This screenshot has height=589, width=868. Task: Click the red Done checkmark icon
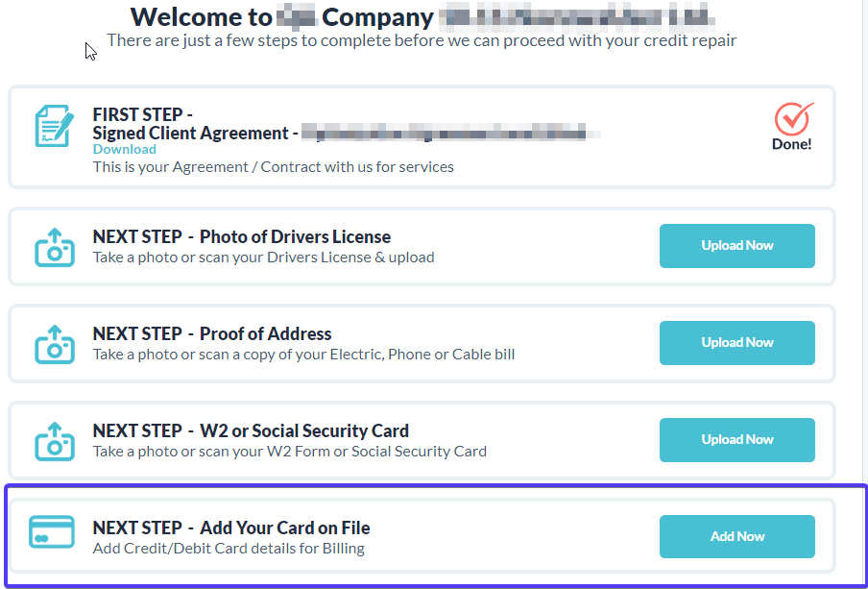pos(793,118)
